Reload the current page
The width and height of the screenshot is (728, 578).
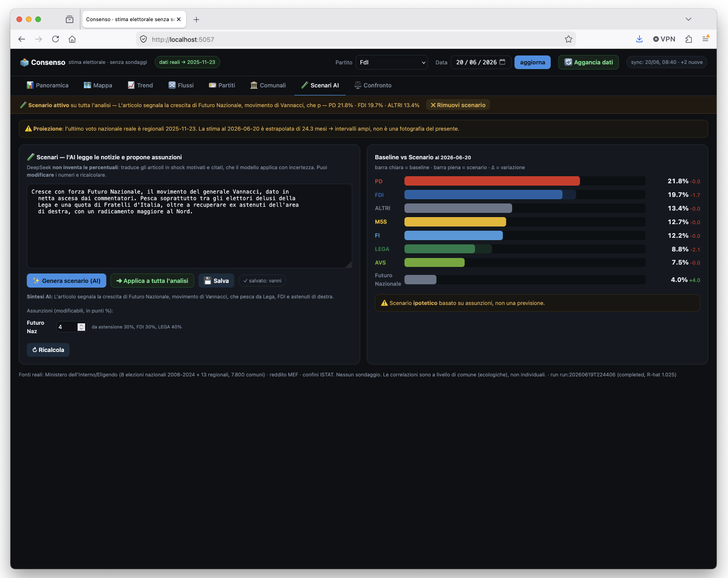(55, 39)
